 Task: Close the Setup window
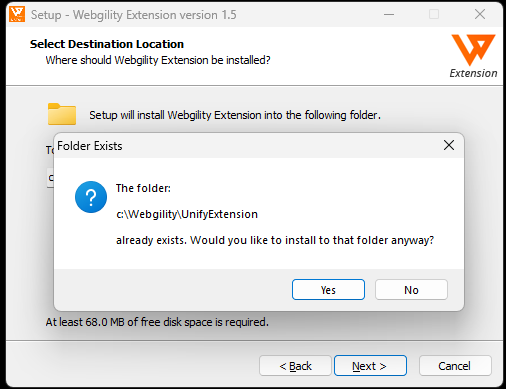click(480, 14)
